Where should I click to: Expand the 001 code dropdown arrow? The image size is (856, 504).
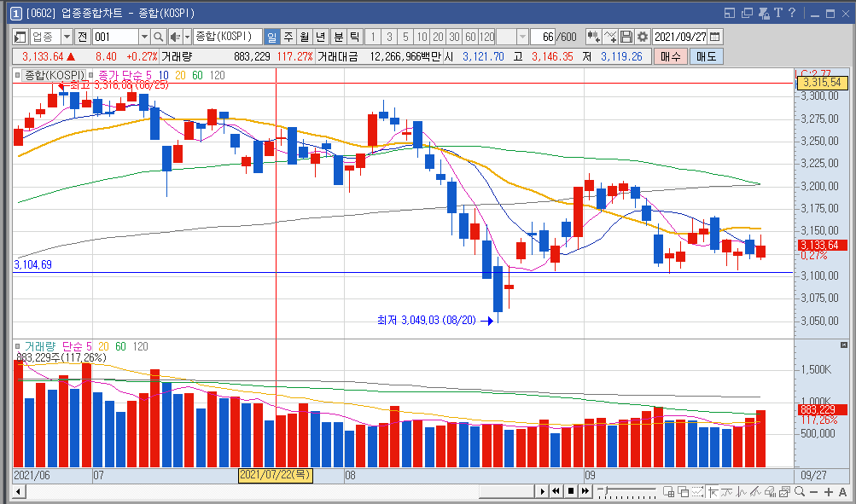tap(144, 37)
